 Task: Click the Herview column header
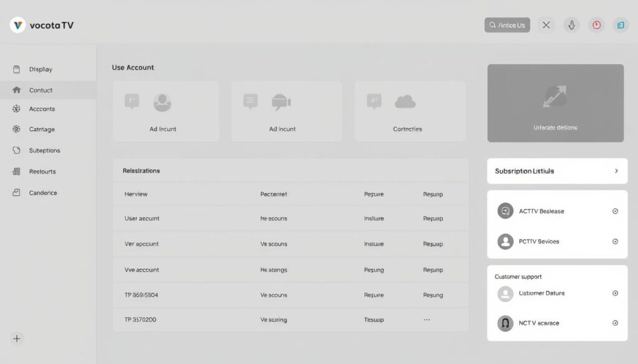tap(136, 194)
